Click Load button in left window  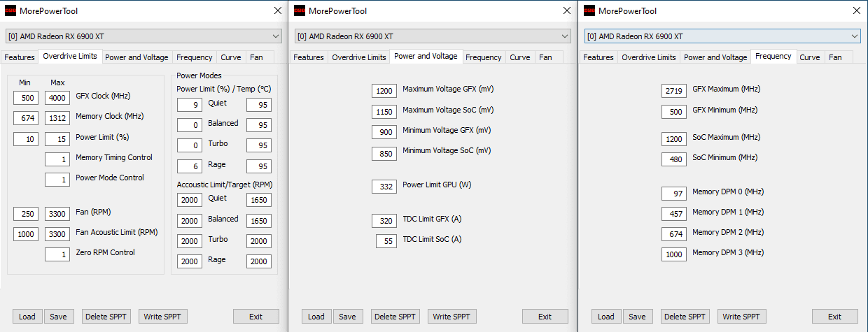click(27, 317)
